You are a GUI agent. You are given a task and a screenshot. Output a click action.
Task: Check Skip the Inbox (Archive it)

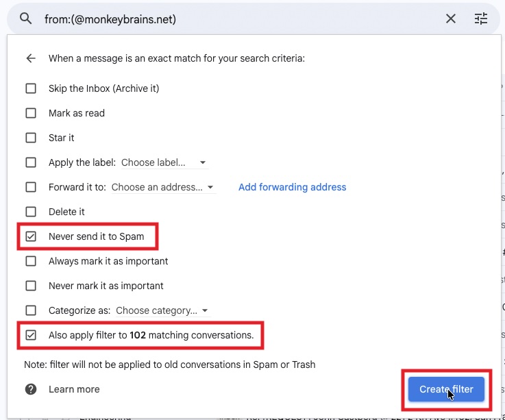31,88
